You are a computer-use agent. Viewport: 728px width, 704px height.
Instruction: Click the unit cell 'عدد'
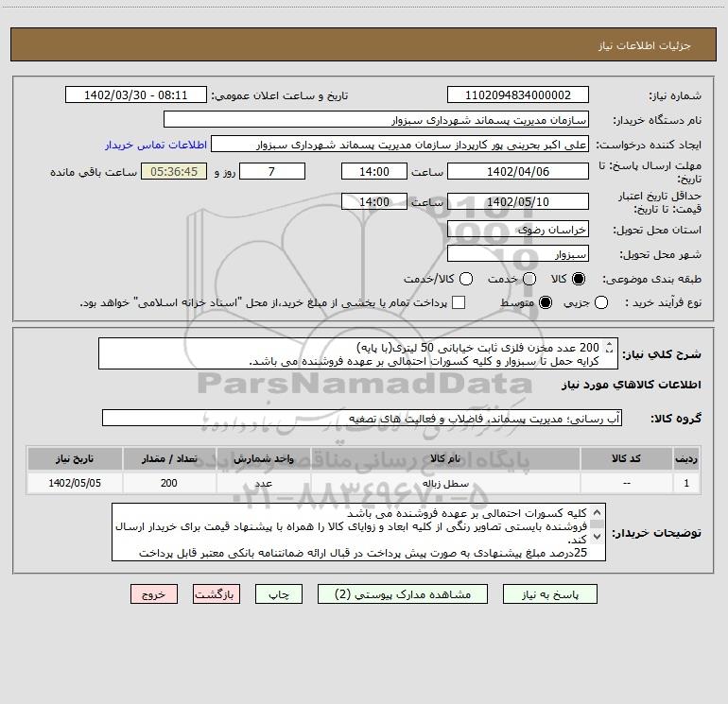[x=263, y=483]
